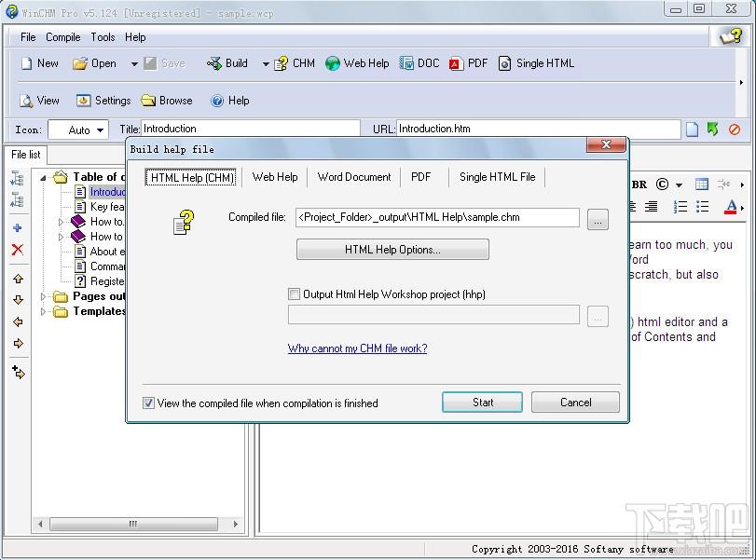The image size is (756, 560).
Task: Open the Tools menu
Action: coord(103,37)
